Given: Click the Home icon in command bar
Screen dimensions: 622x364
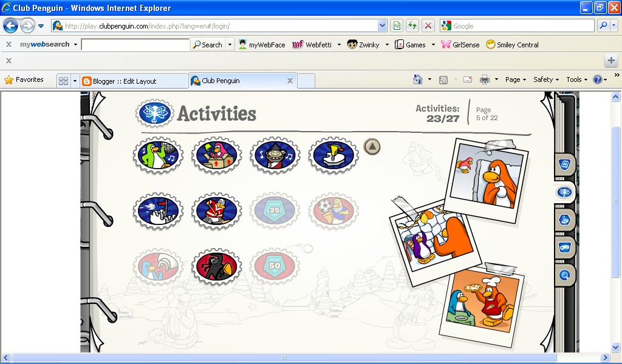Looking at the screenshot, I should (x=418, y=79).
